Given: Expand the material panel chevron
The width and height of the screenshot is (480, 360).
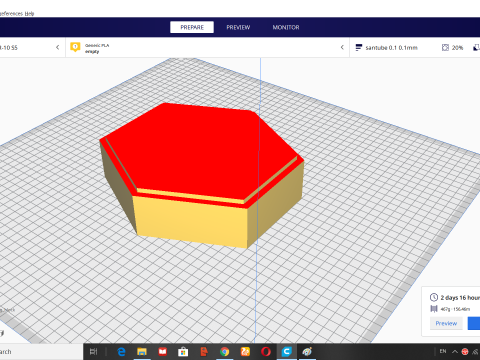Looking at the screenshot, I should click(x=342, y=47).
